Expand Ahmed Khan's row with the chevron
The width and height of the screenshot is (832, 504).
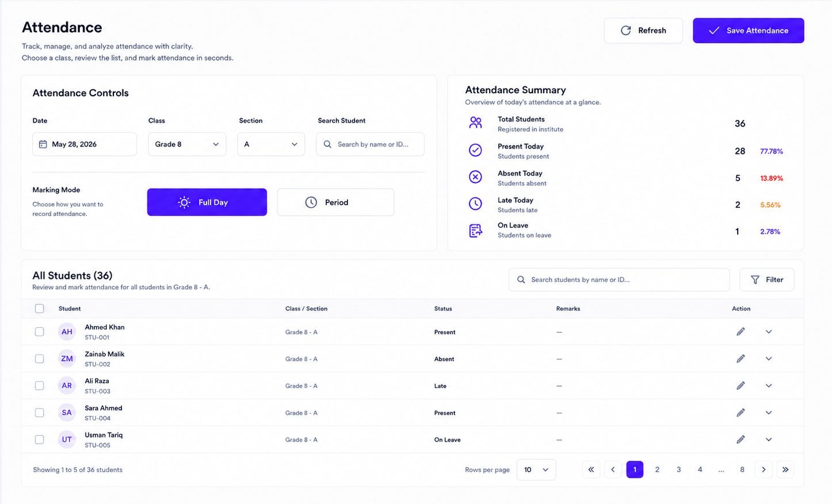(769, 331)
